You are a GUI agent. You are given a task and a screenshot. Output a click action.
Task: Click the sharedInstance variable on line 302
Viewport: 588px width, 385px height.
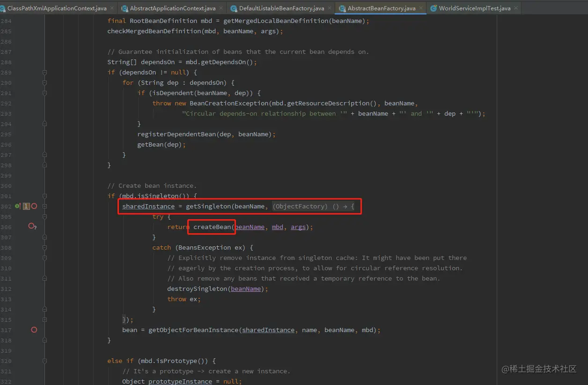point(148,206)
